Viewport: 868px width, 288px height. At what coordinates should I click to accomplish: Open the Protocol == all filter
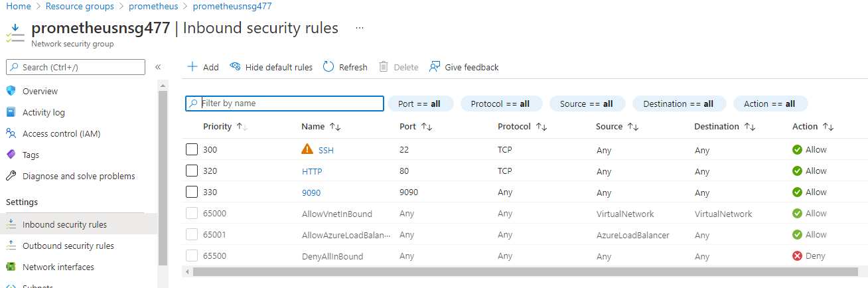tap(500, 104)
